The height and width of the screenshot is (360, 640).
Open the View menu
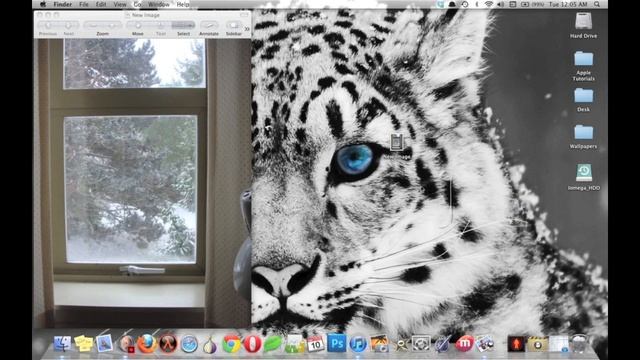(120, 4)
